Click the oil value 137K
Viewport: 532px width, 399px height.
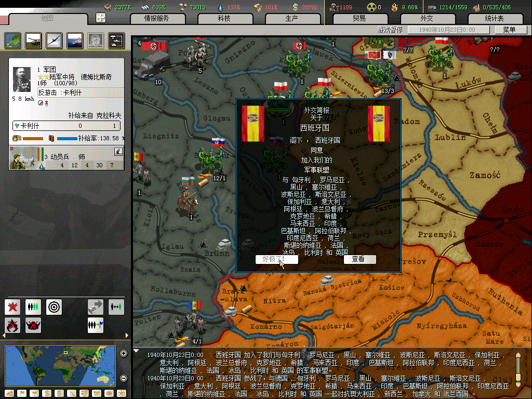(234, 7)
